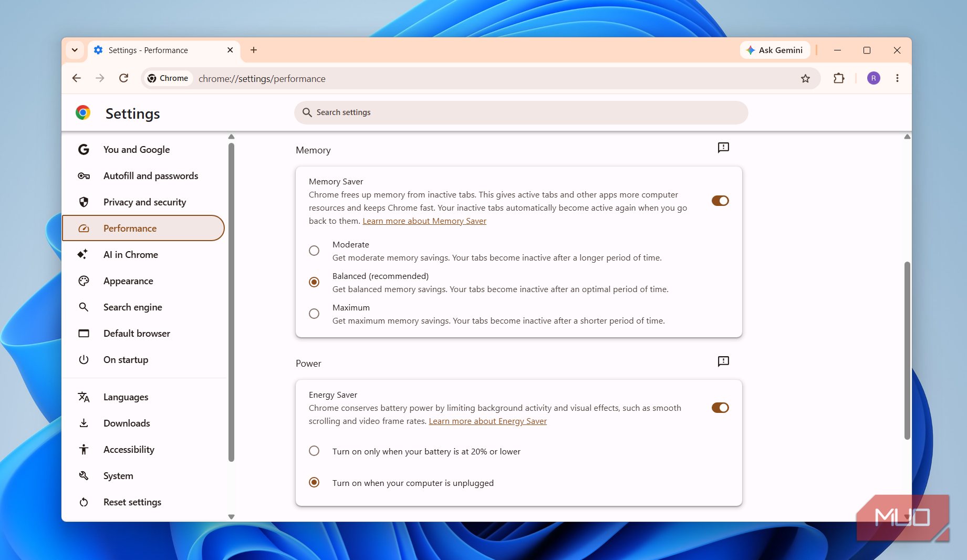Click the Chrome logo beside Settings

[83, 112]
